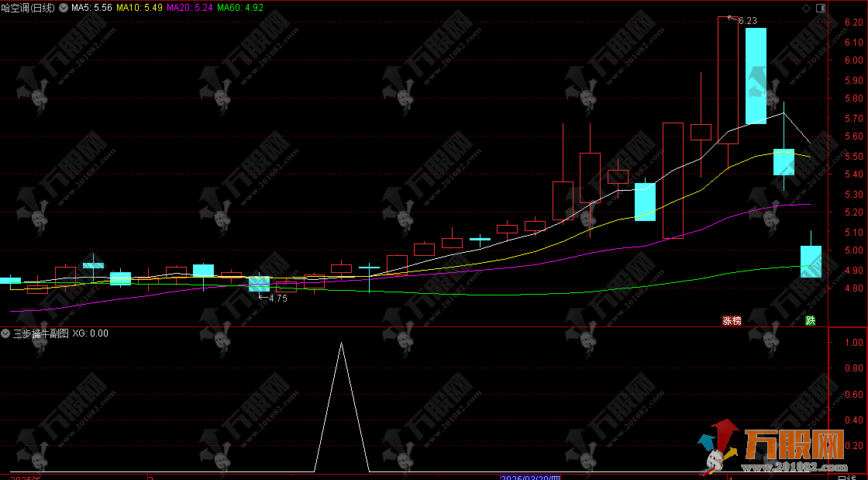
Task: Click the 涨榜 tag under the chart
Action: tap(732, 320)
